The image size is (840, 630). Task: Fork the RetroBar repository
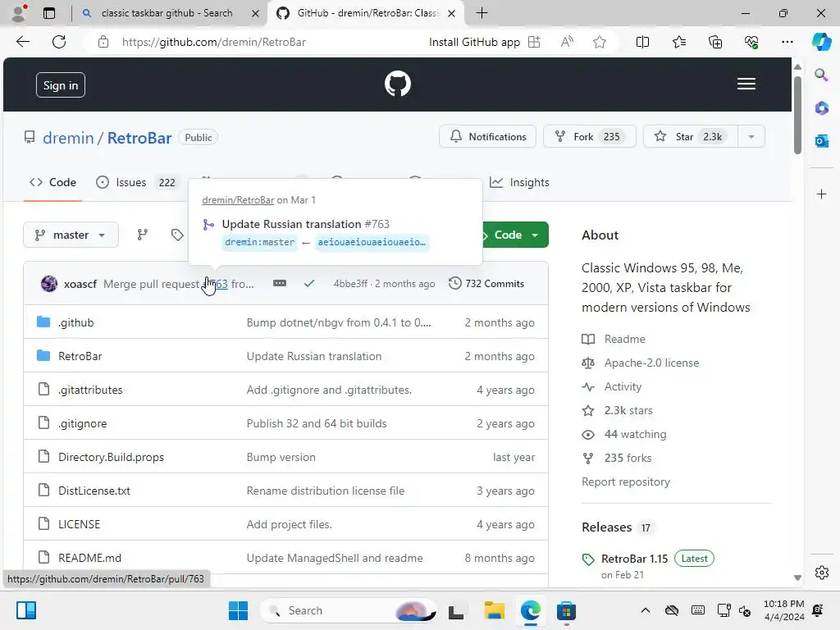(589, 137)
